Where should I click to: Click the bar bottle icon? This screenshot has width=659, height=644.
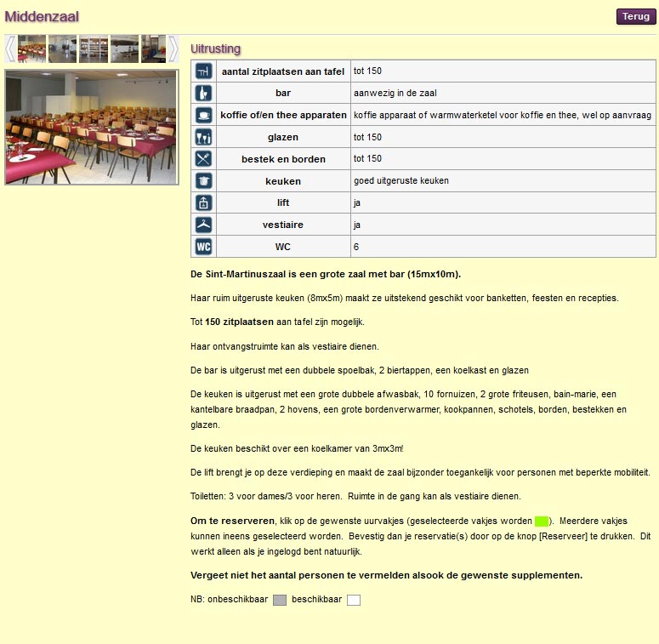coord(203,93)
